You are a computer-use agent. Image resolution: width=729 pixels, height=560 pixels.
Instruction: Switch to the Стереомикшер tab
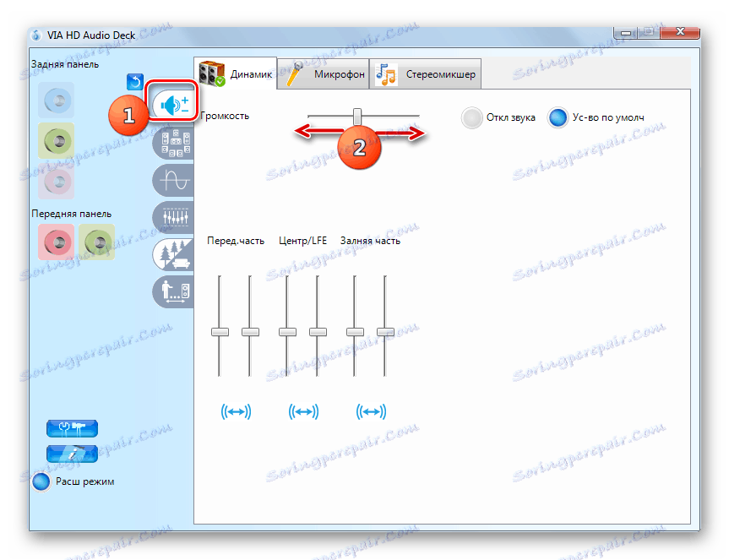[x=426, y=73]
